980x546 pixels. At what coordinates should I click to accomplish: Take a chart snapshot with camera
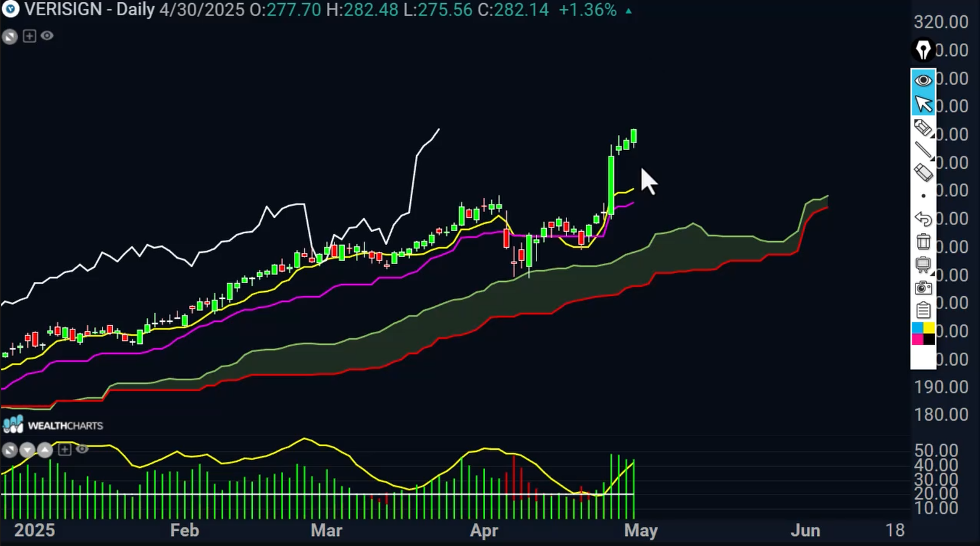click(x=923, y=288)
